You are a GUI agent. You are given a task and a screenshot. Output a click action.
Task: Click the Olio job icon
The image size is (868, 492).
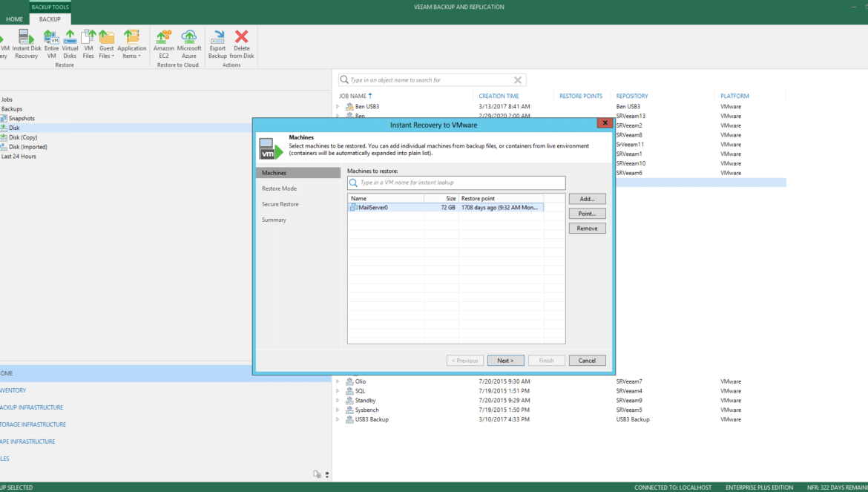tap(349, 381)
